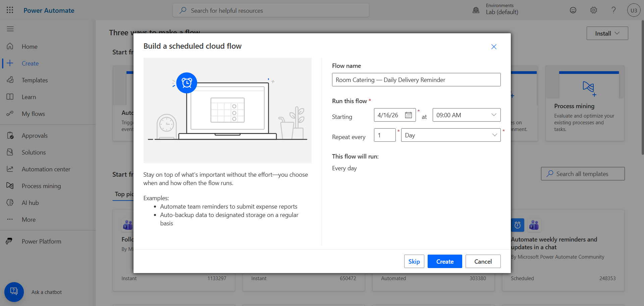The image size is (644, 306).
Task: Open the feedback smiley icon
Action: click(573, 10)
